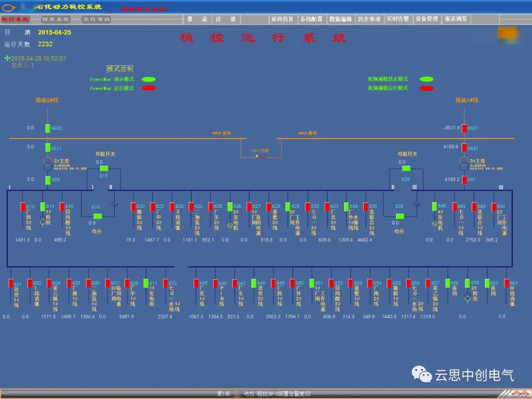This screenshot has height=399, width=532.
Task: Switch to 仿真系统 tab
Action: click(56, 19)
